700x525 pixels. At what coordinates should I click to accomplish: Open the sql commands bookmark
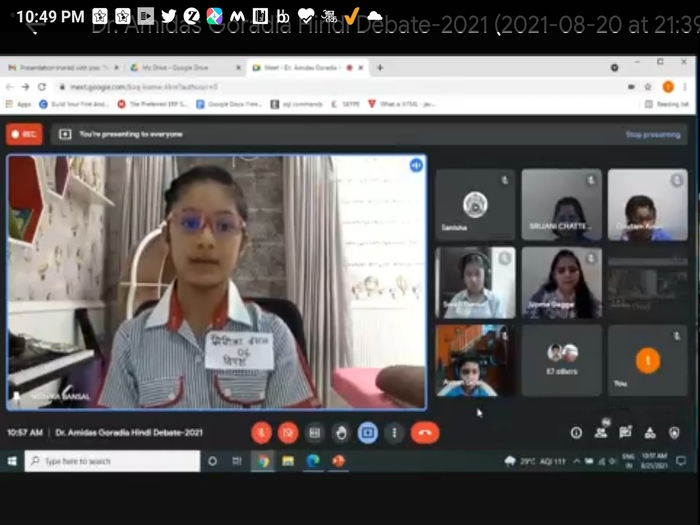pyautogui.click(x=297, y=104)
